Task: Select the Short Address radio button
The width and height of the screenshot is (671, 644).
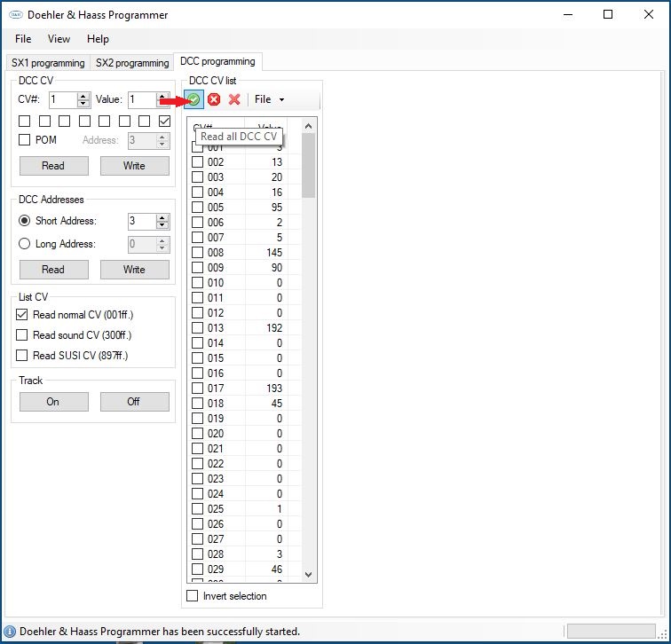Action: click(x=24, y=221)
